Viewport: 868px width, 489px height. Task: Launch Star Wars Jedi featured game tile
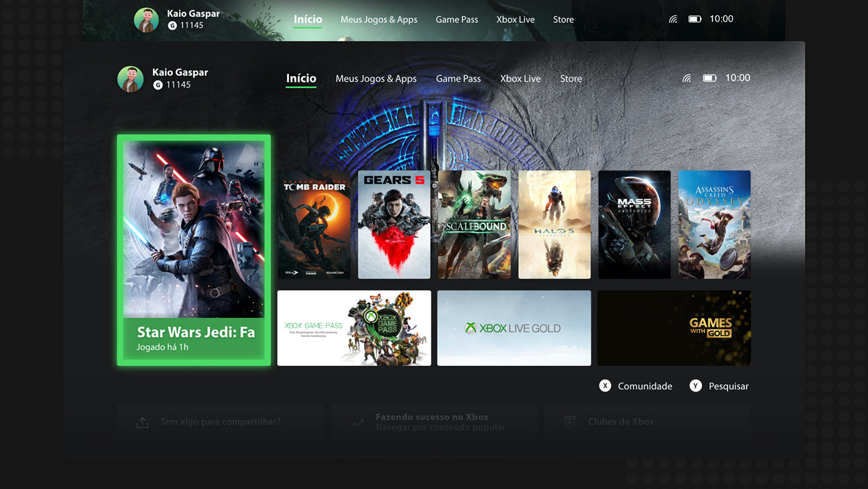[x=194, y=250]
